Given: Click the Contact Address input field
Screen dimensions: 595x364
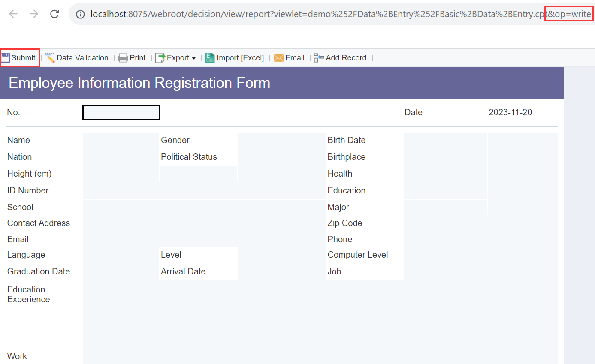Looking at the screenshot, I should tap(204, 223).
